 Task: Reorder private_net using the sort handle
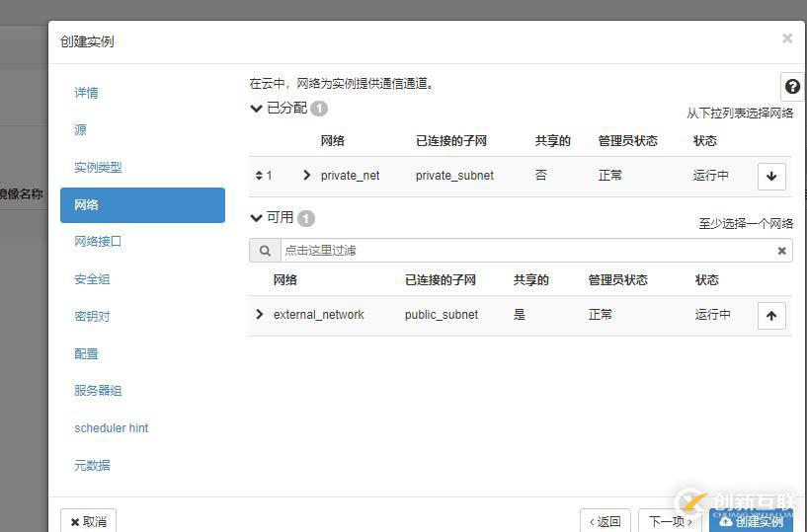coord(259,176)
